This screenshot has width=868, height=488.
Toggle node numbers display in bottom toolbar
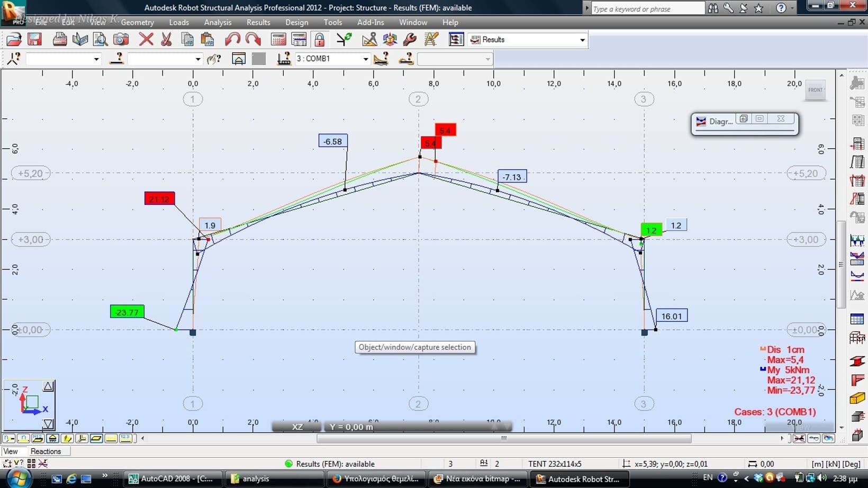[9, 438]
